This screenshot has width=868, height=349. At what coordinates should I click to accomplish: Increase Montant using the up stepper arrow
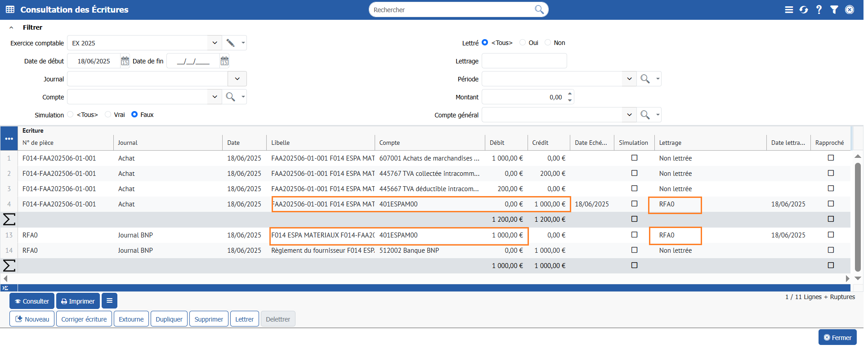click(570, 94)
